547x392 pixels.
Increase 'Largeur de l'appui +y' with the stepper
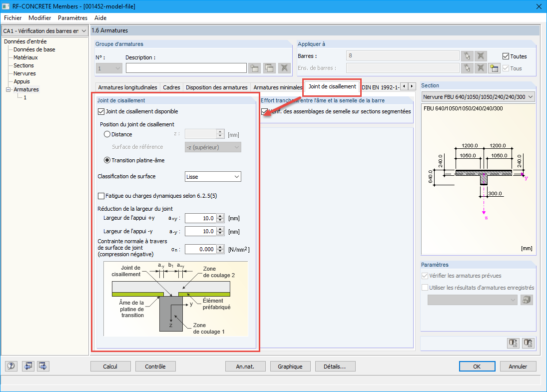coord(220,216)
